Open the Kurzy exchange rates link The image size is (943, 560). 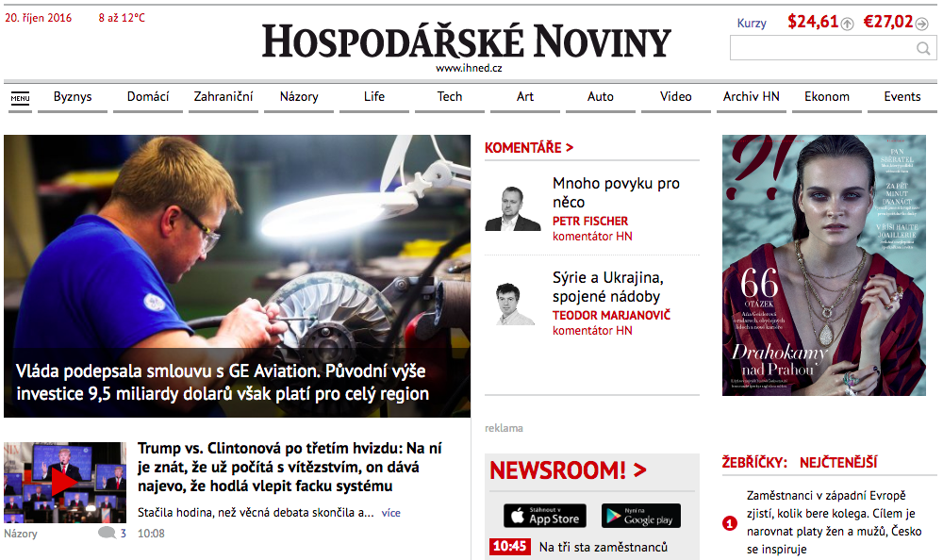pyautogui.click(x=752, y=23)
